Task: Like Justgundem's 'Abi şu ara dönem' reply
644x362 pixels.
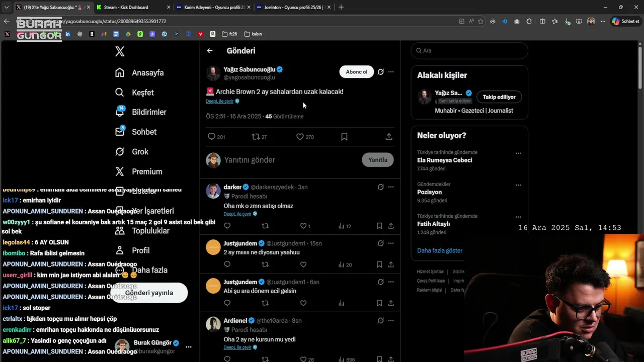Action: pyautogui.click(x=303, y=303)
